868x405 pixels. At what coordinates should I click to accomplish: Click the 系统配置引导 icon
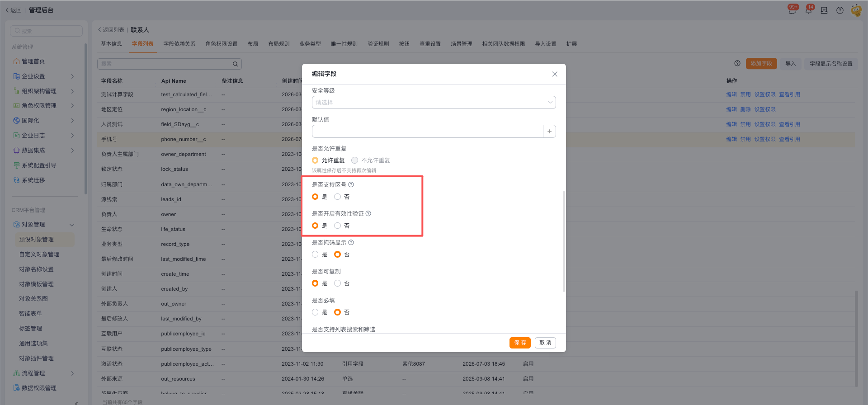(x=16, y=165)
